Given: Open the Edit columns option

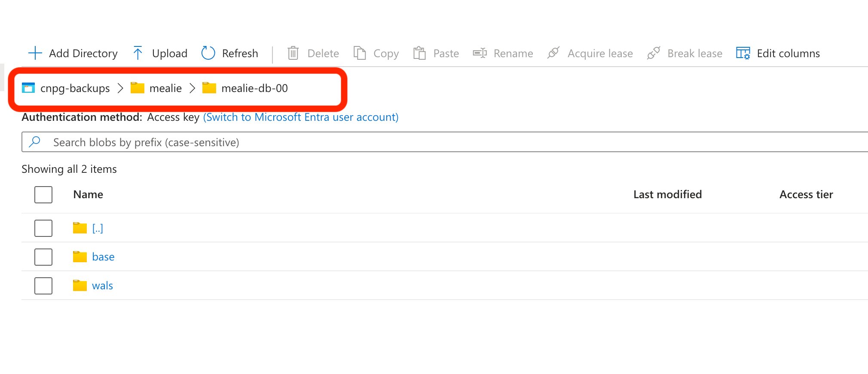Looking at the screenshot, I should click(778, 53).
